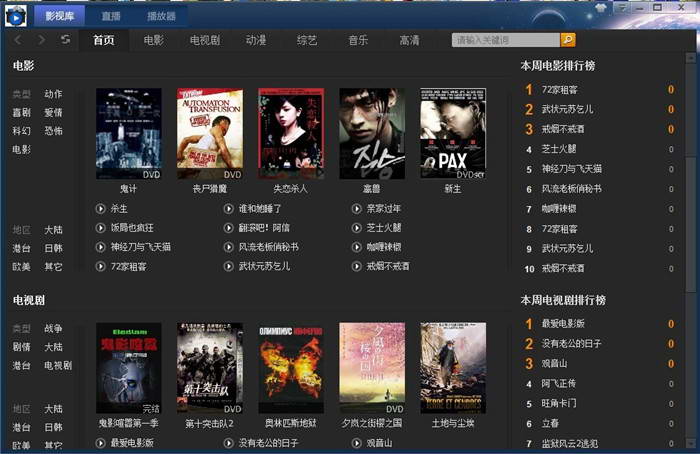Open the 鬼计 movie poster
The image size is (700, 454).
pyautogui.click(x=129, y=133)
